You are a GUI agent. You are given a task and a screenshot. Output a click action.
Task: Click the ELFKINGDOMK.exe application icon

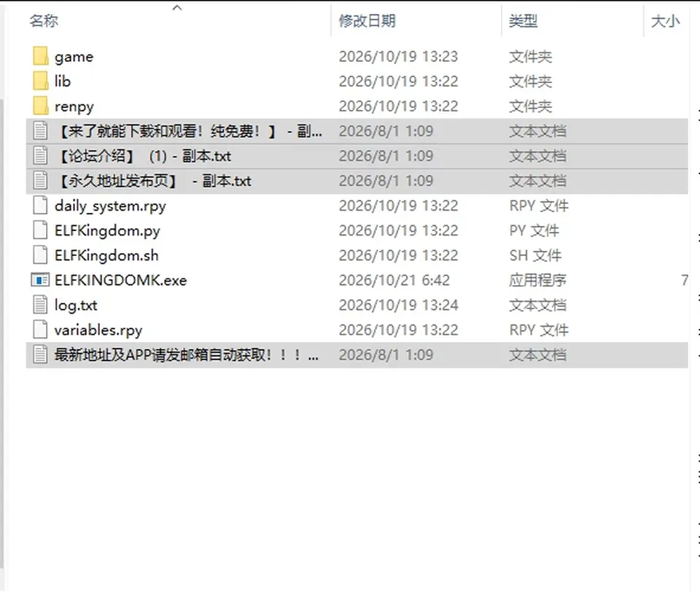pyautogui.click(x=40, y=281)
